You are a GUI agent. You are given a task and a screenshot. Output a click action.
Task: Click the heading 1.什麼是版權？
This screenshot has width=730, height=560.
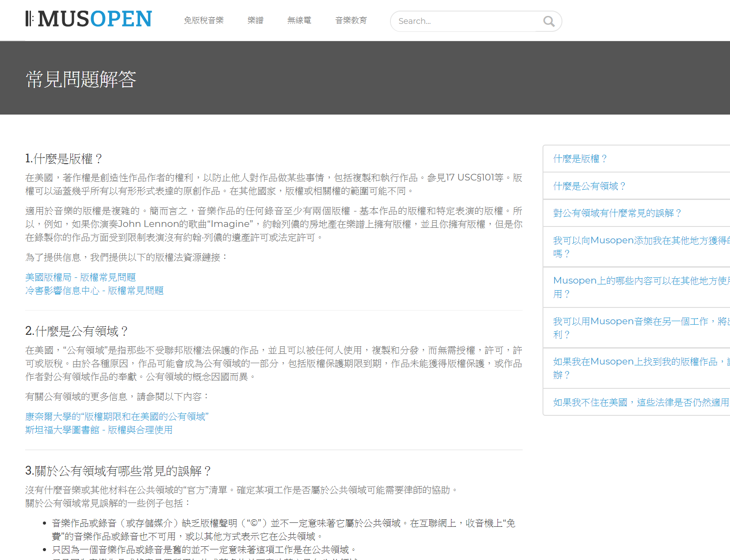pos(64,159)
